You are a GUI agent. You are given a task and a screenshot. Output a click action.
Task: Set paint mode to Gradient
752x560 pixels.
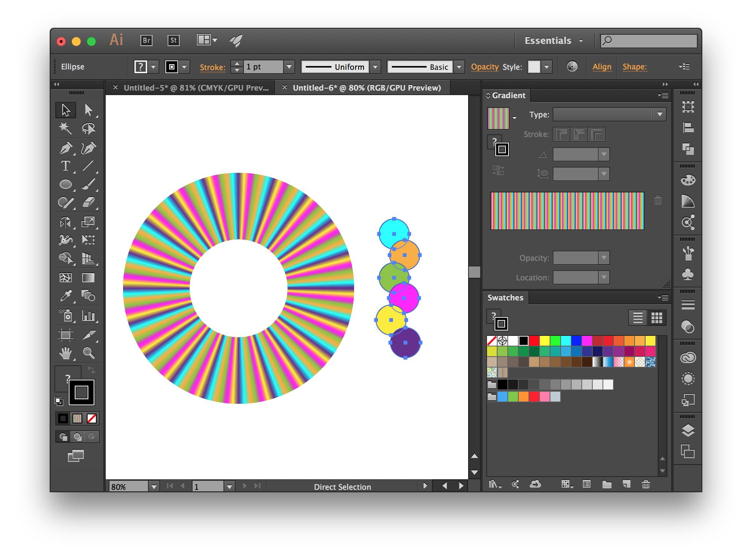[x=77, y=418]
